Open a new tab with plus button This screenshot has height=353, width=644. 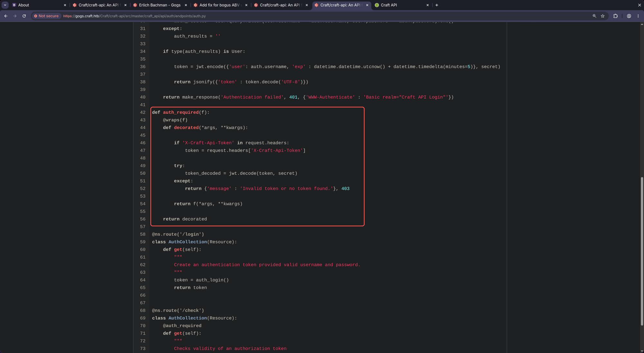437,5
